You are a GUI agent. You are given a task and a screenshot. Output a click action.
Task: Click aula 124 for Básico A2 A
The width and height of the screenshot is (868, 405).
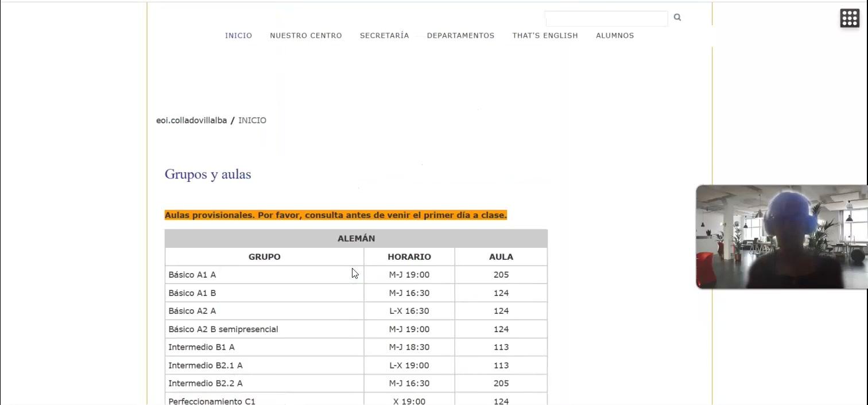click(501, 311)
